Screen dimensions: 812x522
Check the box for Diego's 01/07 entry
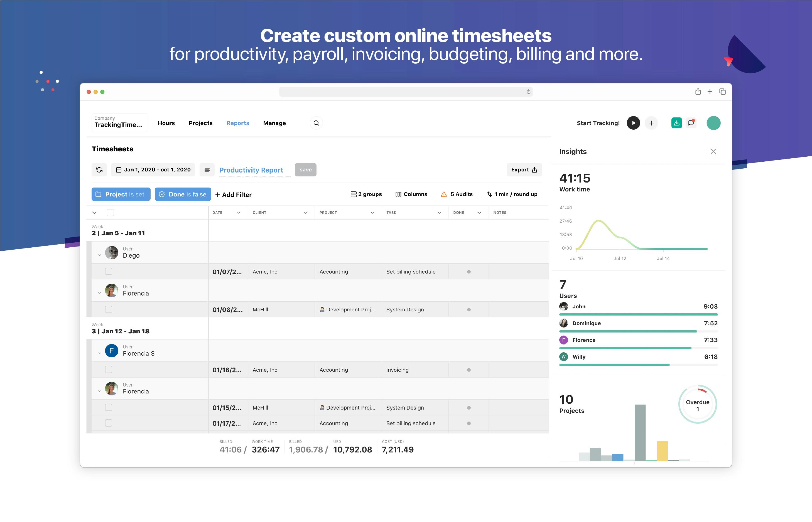[109, 272]
